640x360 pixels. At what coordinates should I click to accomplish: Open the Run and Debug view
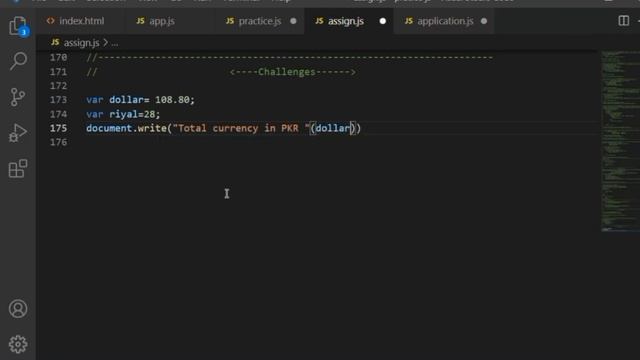(x=18, y=133)
